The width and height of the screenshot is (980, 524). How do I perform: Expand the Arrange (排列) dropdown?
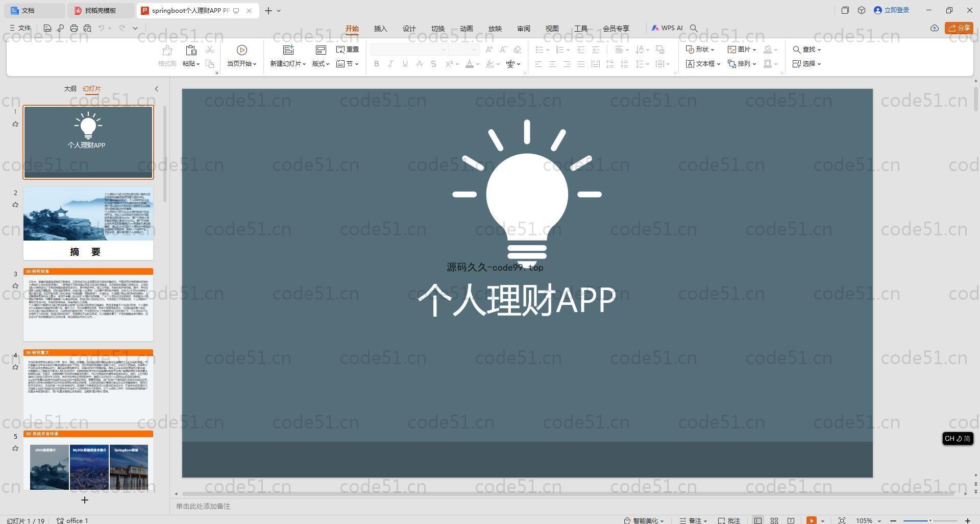(x=742, y=64)
